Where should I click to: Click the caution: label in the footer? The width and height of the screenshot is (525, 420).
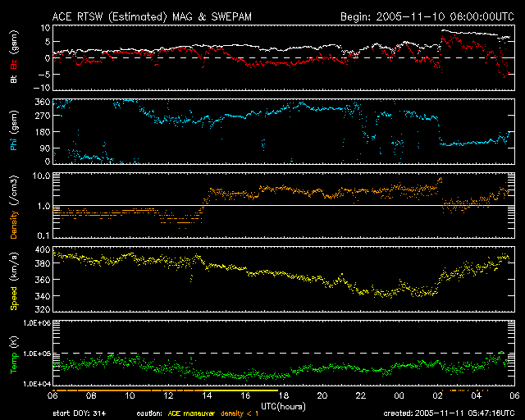(149, 413)
